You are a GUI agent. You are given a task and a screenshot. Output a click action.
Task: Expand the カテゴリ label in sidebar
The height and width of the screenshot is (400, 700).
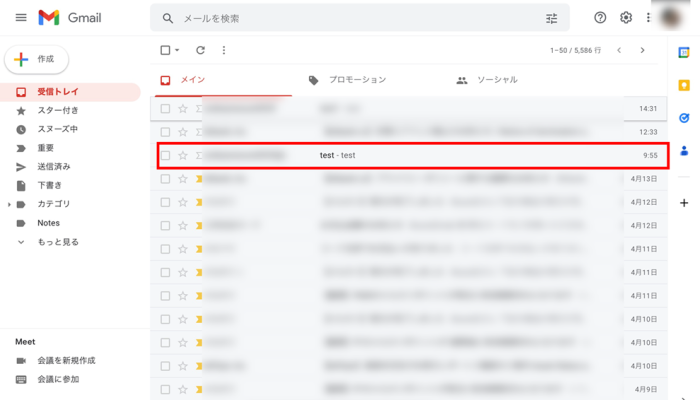(x=10, y=204)
